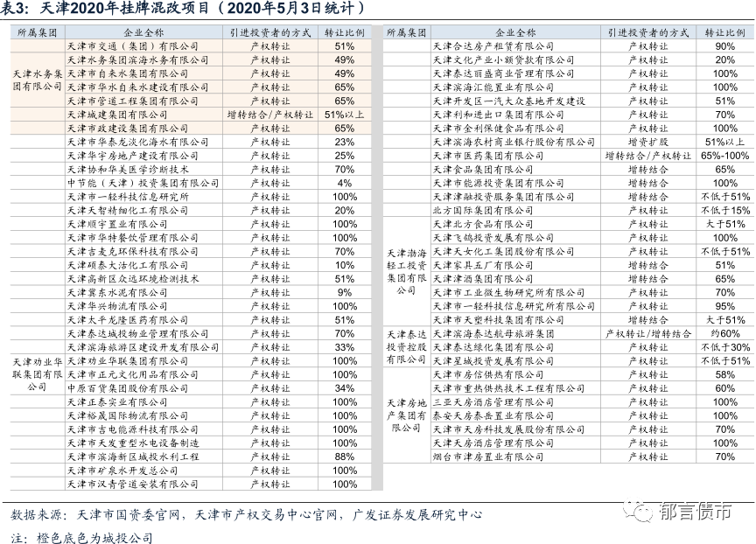
Task: Select 天津市矿泉水开发总公司
Action: pyautogui.click(x=122, y=471)
